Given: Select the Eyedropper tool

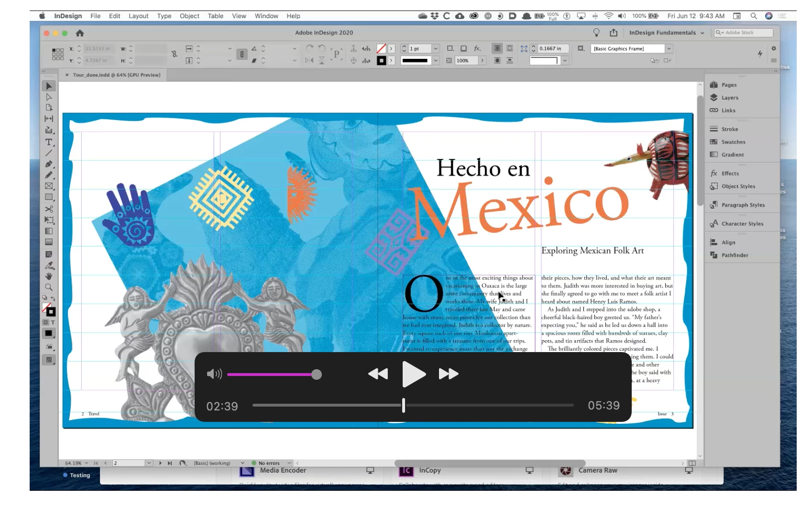Looking at the screenshot, I should click(49, 265).
